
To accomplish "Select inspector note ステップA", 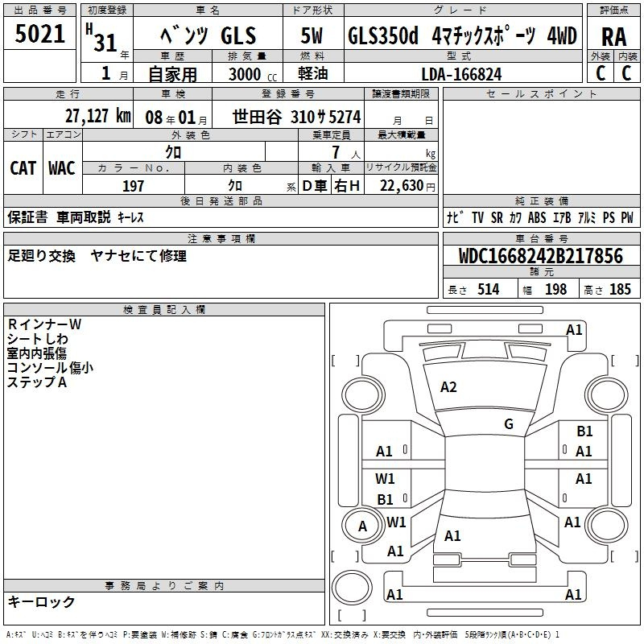I will click(x=37, y=382).
